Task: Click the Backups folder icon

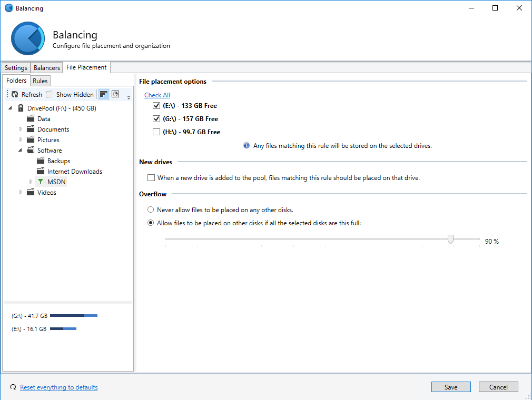Action: click(x=41, y=161)
